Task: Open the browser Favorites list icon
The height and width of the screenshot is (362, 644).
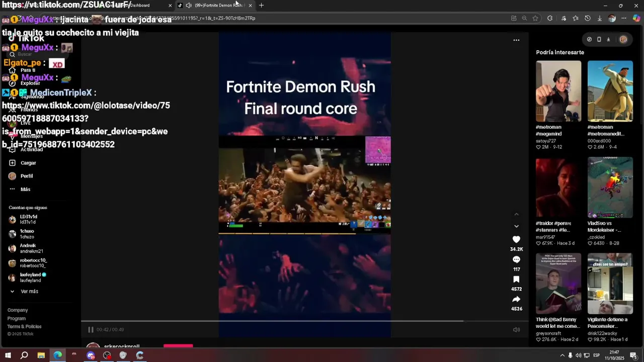Action: tap(576, 18)
